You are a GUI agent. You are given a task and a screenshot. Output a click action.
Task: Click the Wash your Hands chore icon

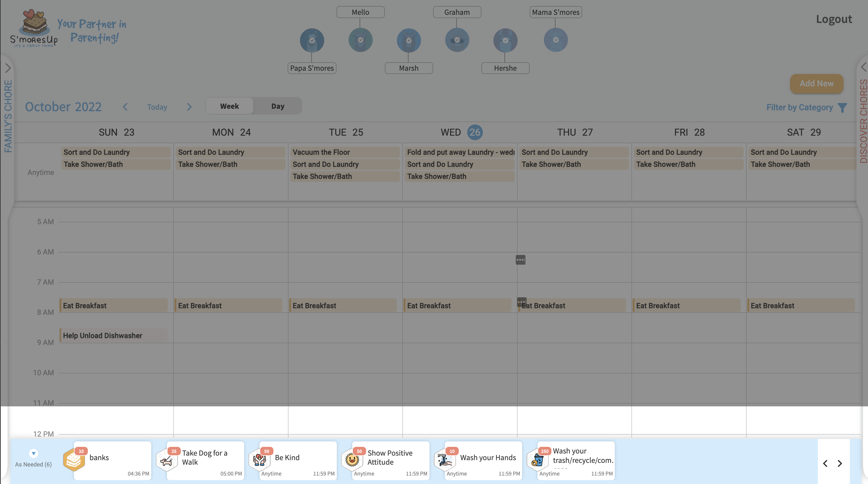[445, 460]
